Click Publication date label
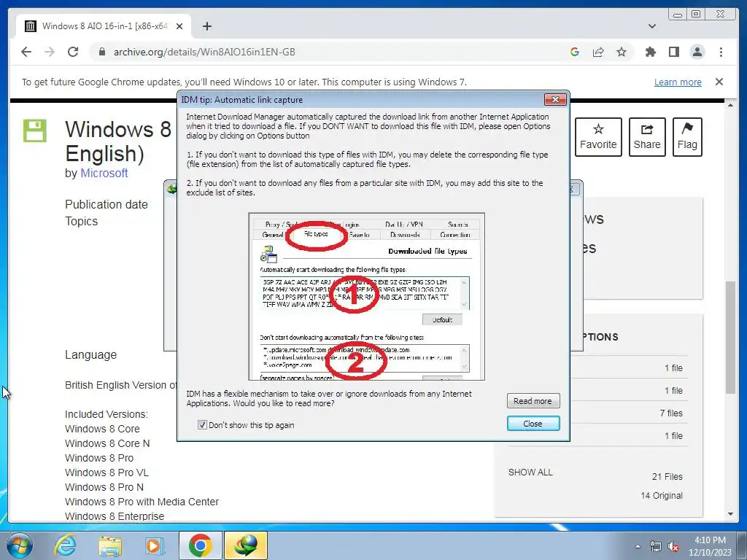The height and width of the screenshot is (560, 747). [107, 204]
